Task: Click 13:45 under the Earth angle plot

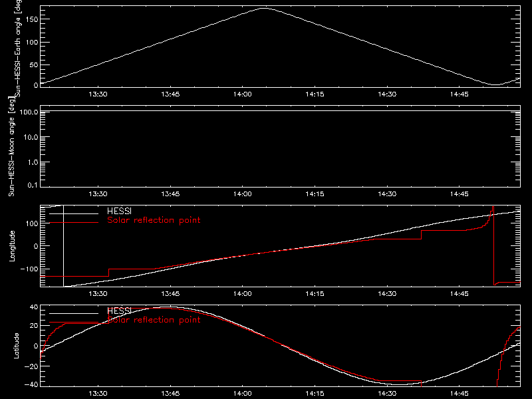Action: pos(170,94)
